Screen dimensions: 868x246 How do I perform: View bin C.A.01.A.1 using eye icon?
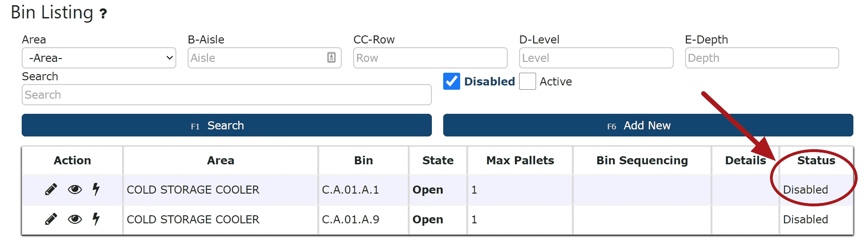pyautogui.click(x=75, y=189)
